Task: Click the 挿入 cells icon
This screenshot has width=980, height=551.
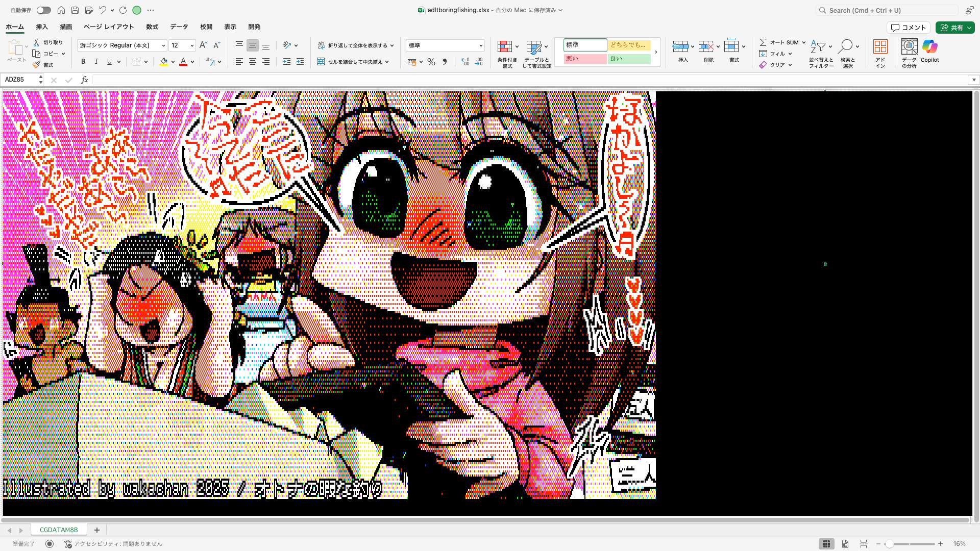Action: (680, 46)
